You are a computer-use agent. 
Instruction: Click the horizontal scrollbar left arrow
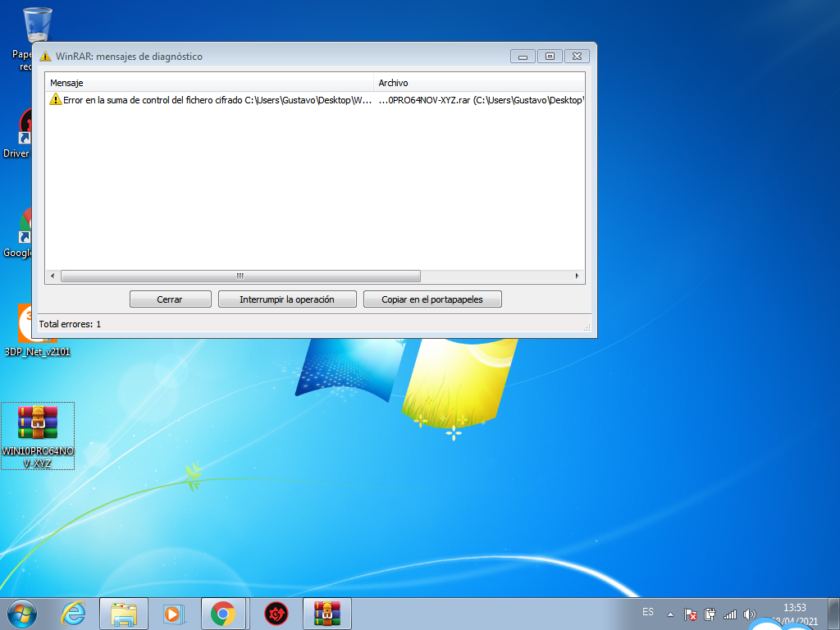pyautogui.click(x=52, y=276)
